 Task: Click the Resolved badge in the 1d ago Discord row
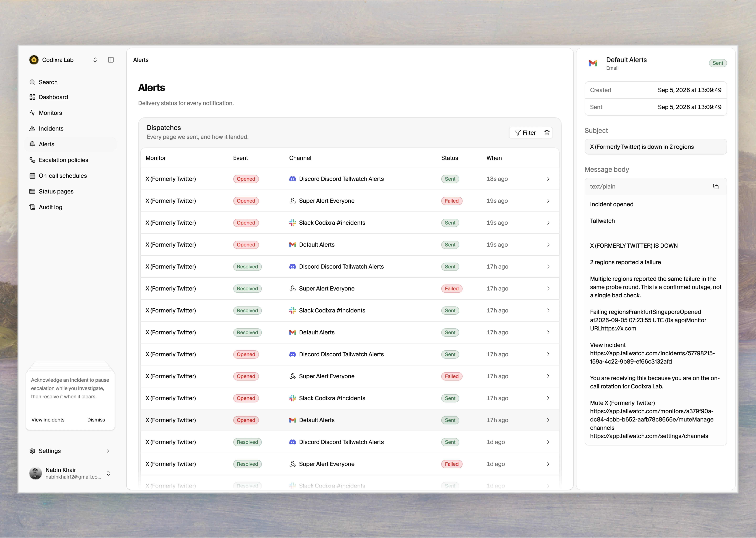(247, 442)
